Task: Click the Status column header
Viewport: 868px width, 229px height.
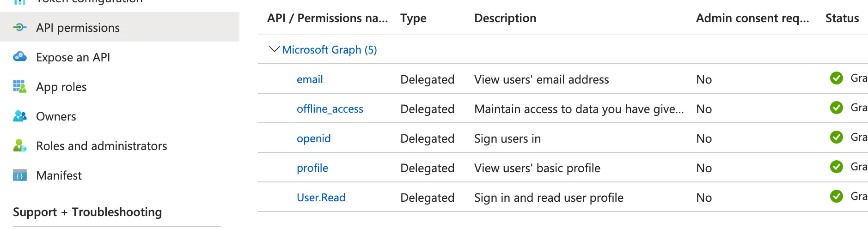Action: 842,18
